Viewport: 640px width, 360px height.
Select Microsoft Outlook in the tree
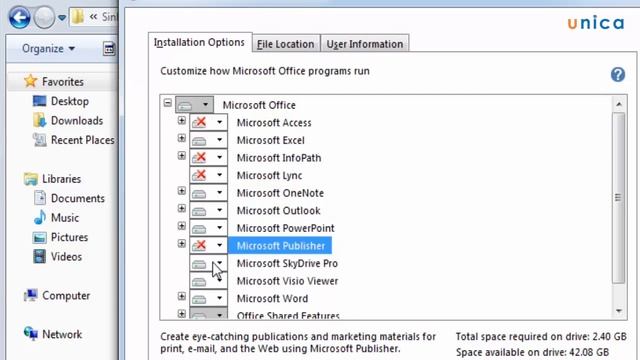point(278,211)
